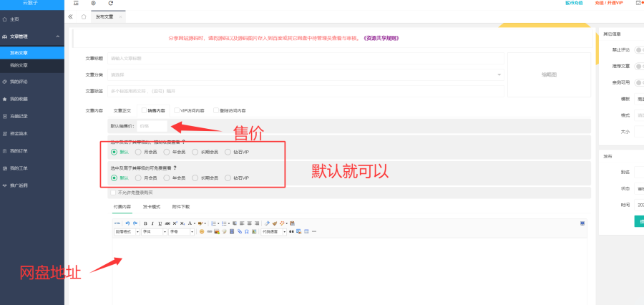Open the ordered list style dropdown arrow
Image resolution: width=644 pixels, height=305 pixels.
click(x=218, y=223)
